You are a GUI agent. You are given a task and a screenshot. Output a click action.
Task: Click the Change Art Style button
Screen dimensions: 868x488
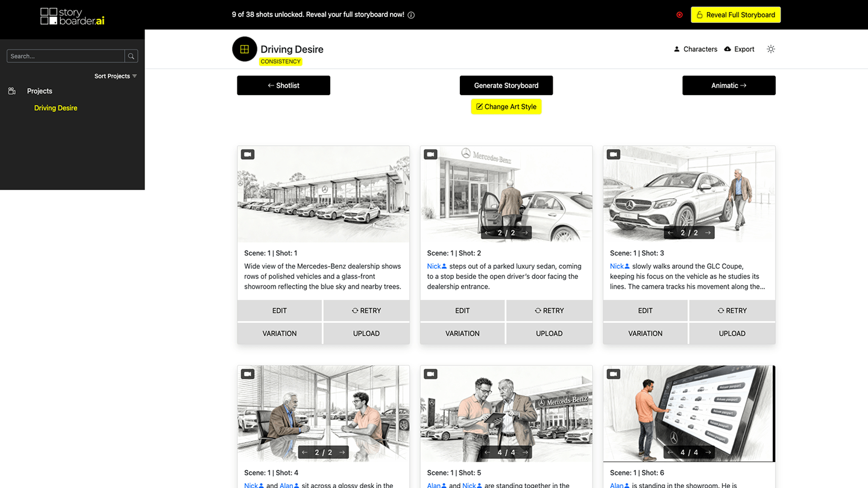coord(506,106)
